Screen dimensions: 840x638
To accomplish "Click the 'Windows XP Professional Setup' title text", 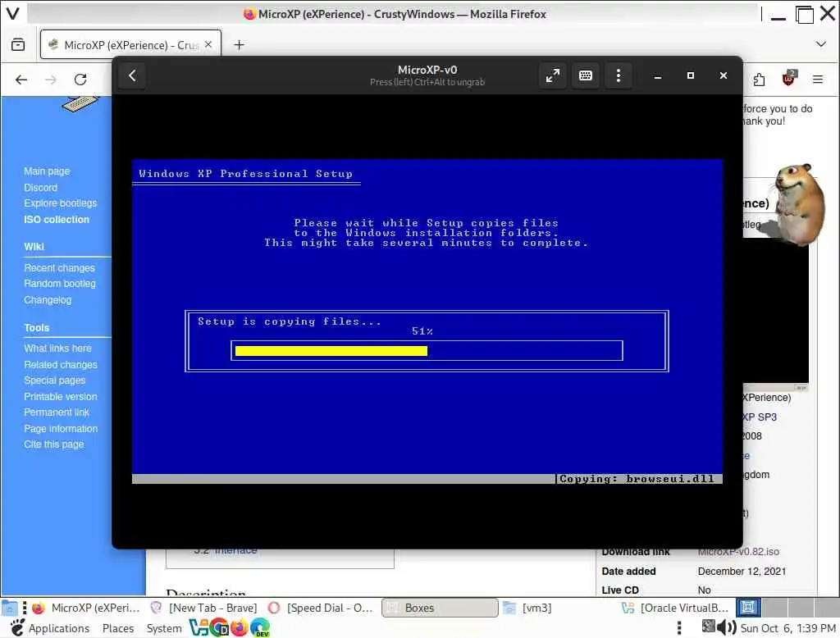I will (x=245, y=174).
